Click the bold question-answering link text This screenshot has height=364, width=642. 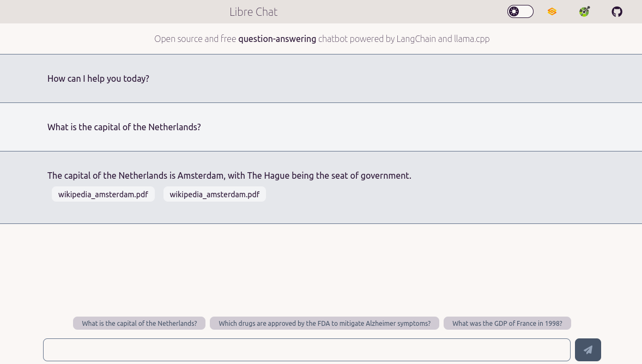click(x=277, y=39)
